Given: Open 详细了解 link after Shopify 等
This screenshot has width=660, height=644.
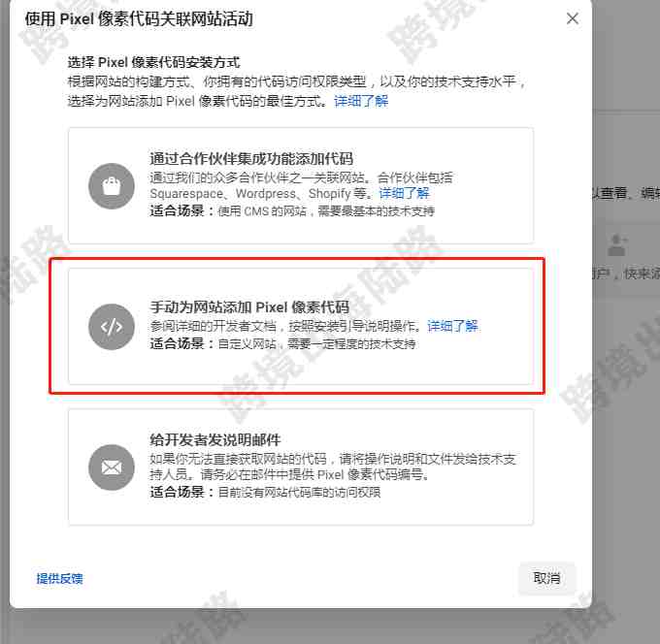Looking at the screenshot, I should [x=404, y=194].
